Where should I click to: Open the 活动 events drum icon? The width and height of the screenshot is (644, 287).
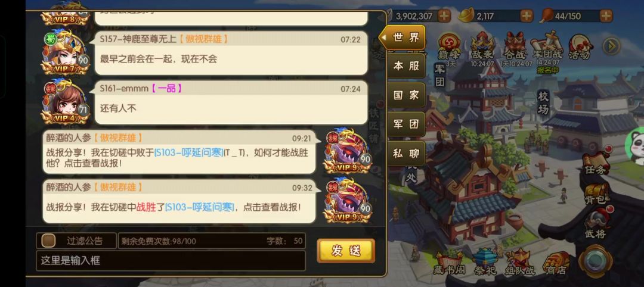580,46
